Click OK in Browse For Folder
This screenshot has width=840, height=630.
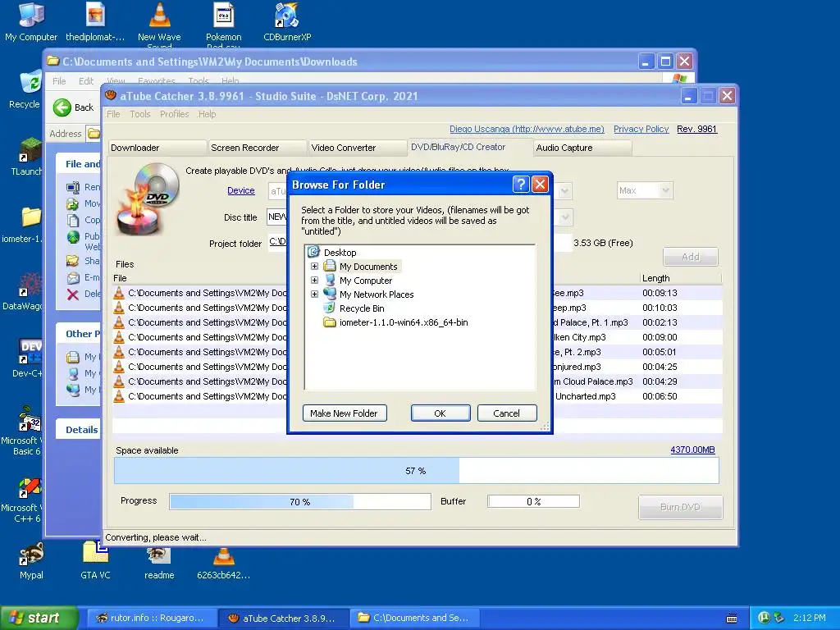[440, 413]
